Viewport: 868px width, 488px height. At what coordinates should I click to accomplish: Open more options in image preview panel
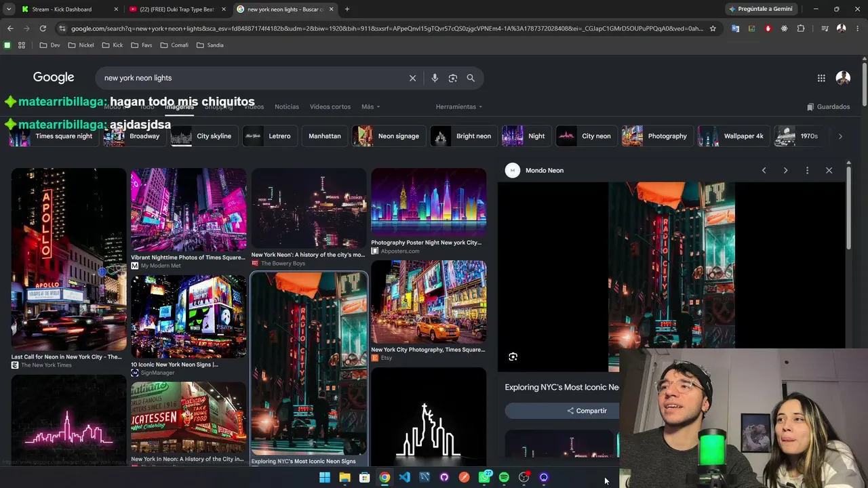tap(807, 170)
